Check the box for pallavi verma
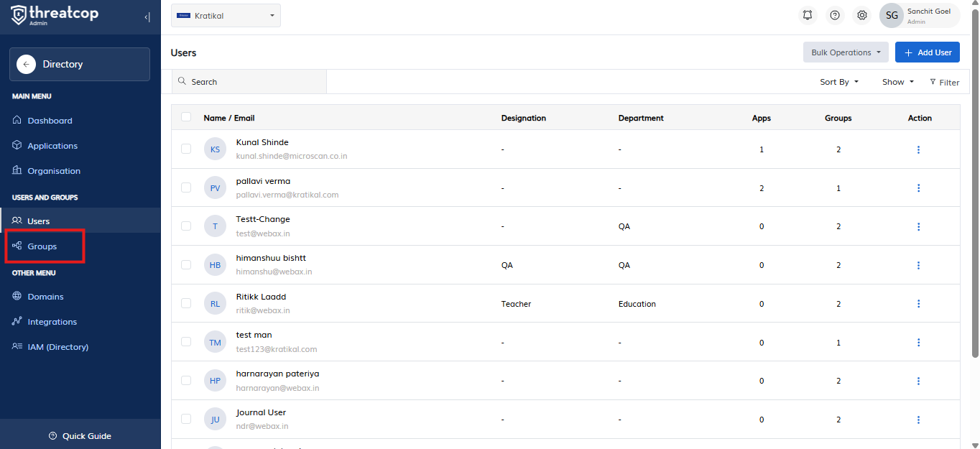980x449 pixels. coord(186,188)
